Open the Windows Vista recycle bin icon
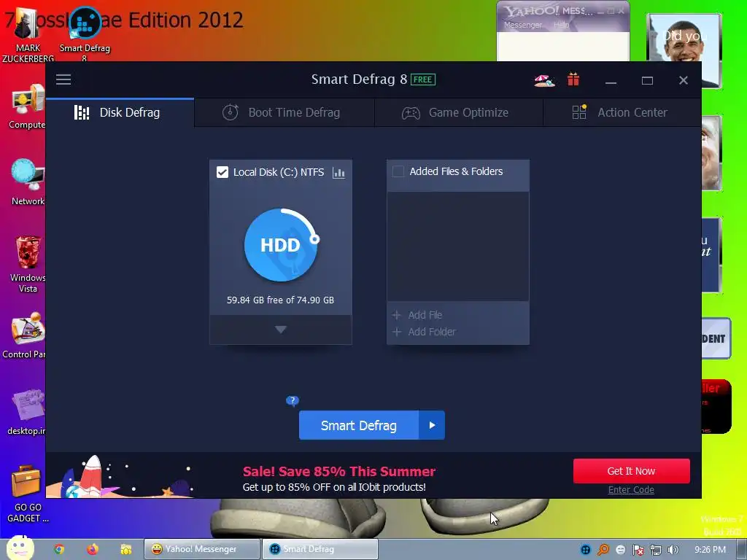This screenshot has width=747, height=560. pyautogui.click(x=28, y=264)
